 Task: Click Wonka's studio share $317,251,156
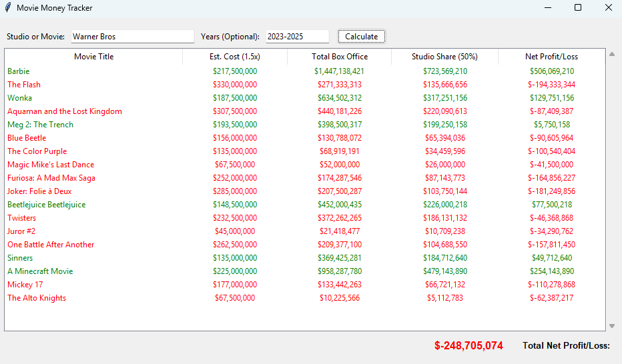445,98
